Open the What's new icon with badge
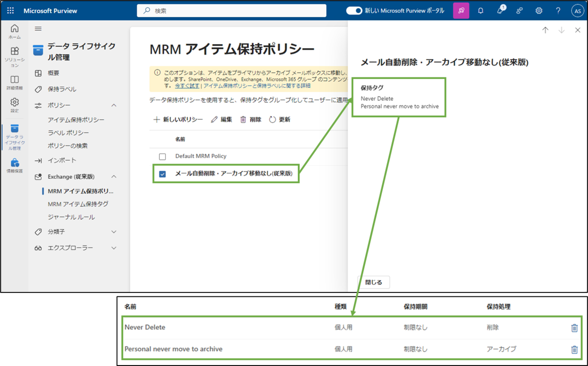Viewport: 588px width, 366px height. [x=500, y=10]
